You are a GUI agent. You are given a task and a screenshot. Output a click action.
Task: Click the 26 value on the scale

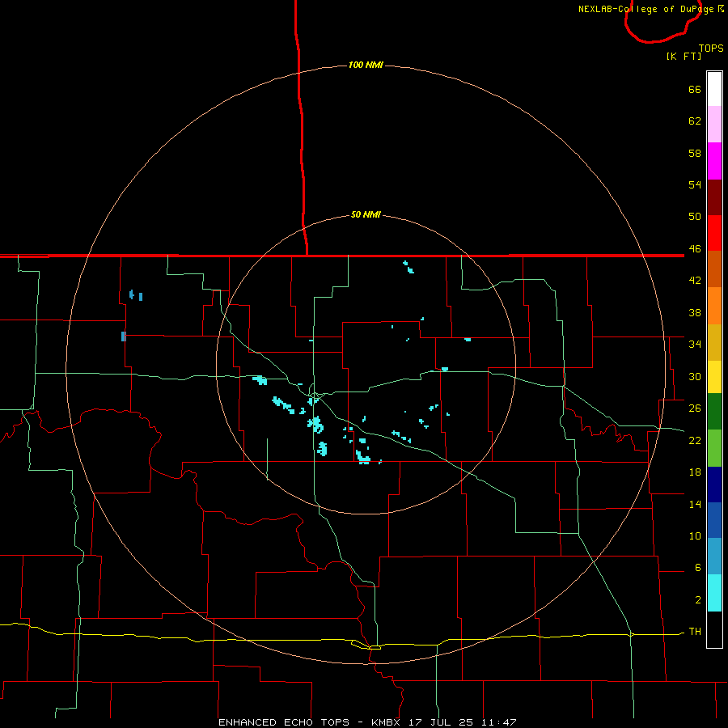(x=695, y=408)
